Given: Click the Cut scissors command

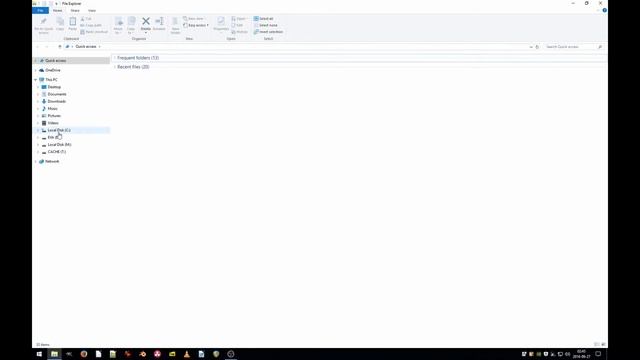Looking at the screenshot, I should (86, 19).
